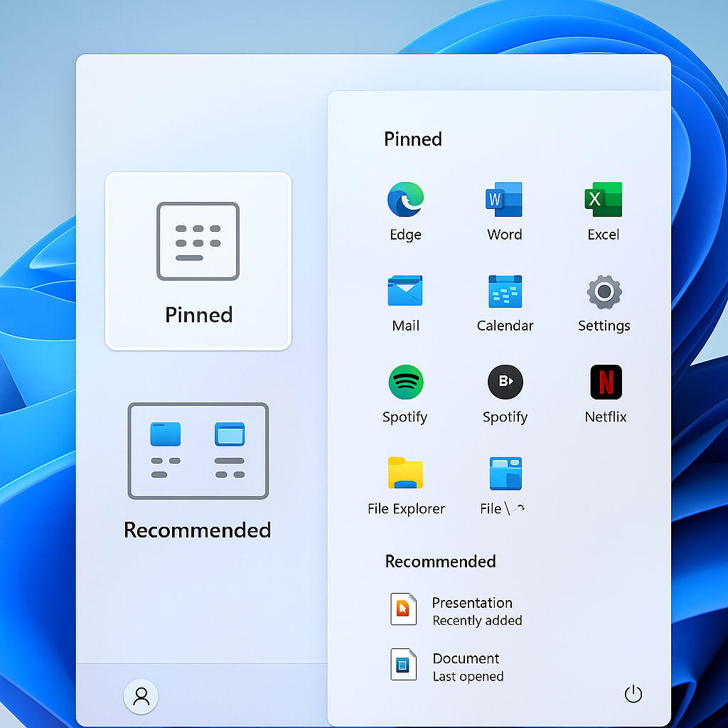Click the 'Last opened' subtitle
This screenshot has width=728, height=728.
pyautogui.click(x=468, y=677)
